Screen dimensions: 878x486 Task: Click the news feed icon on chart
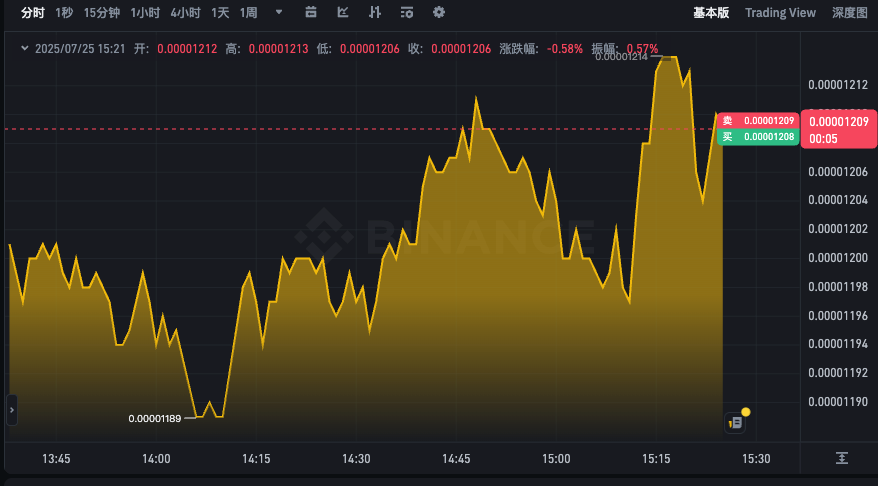tap(736, 422)
